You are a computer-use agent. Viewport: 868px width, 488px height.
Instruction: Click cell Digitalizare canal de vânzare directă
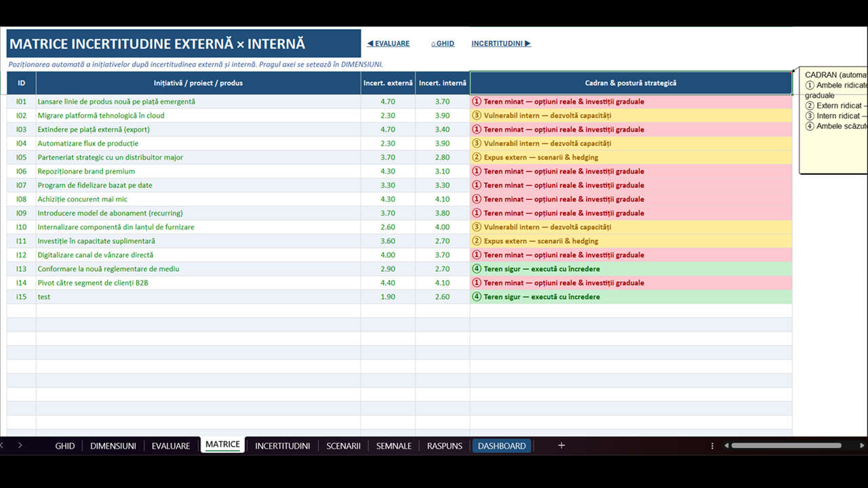199,255
